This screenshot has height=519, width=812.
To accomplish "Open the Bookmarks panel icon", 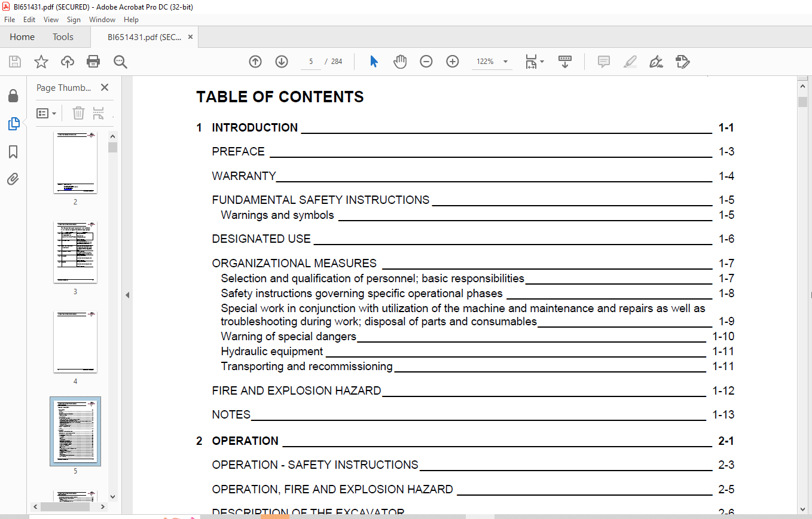I will 13,152.
